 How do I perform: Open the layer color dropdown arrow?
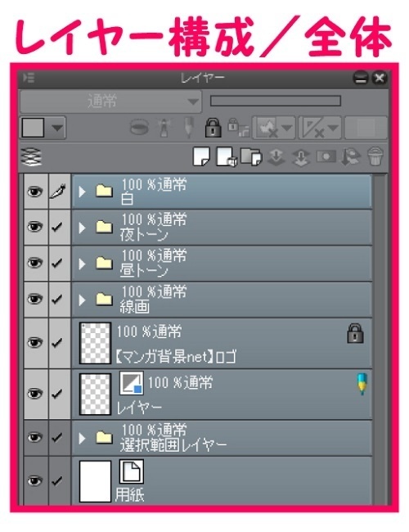click(57, 128)
